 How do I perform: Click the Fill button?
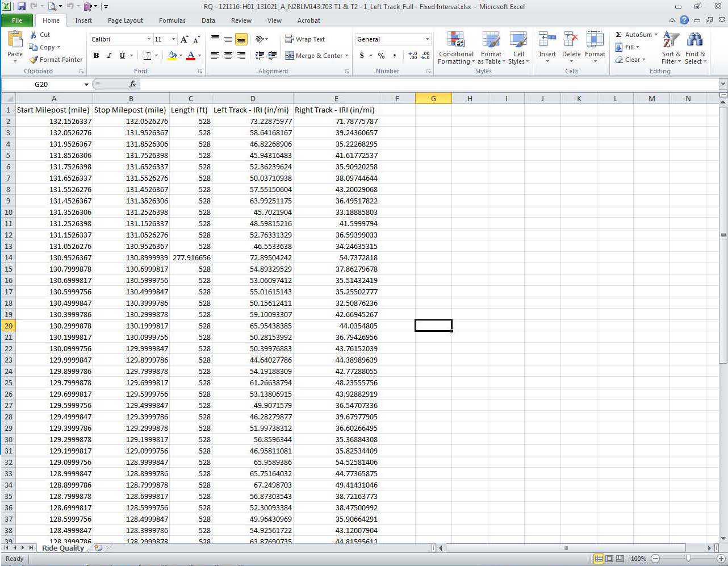pos(627,47)
